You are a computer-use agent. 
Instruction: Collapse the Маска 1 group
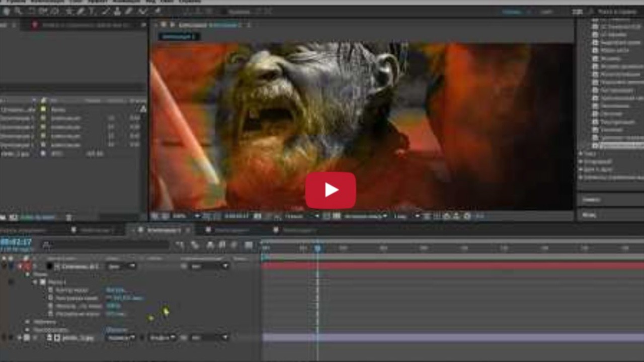pos(35,283)
